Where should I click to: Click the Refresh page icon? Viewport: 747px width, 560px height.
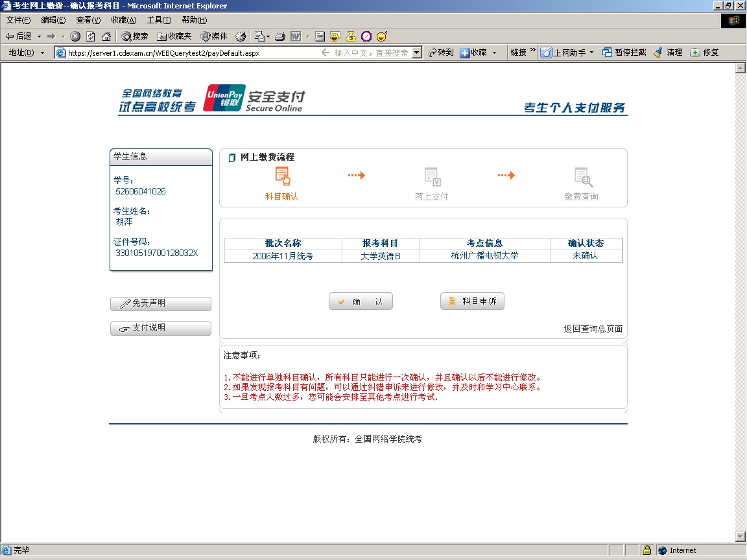pyautogui.click(x=91, y=36)
